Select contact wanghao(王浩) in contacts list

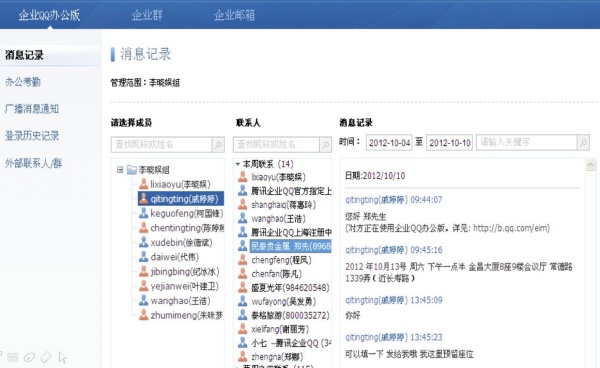click(279, 218)
